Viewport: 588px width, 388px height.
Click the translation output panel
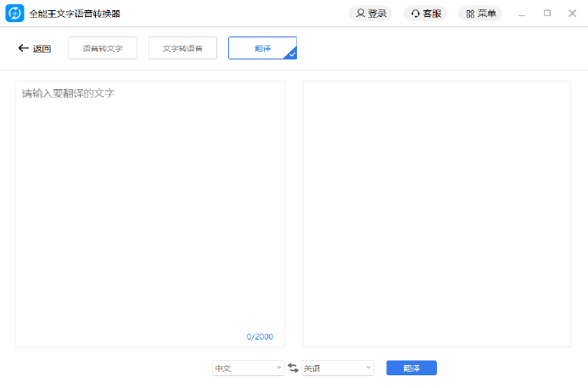point(436,212)
